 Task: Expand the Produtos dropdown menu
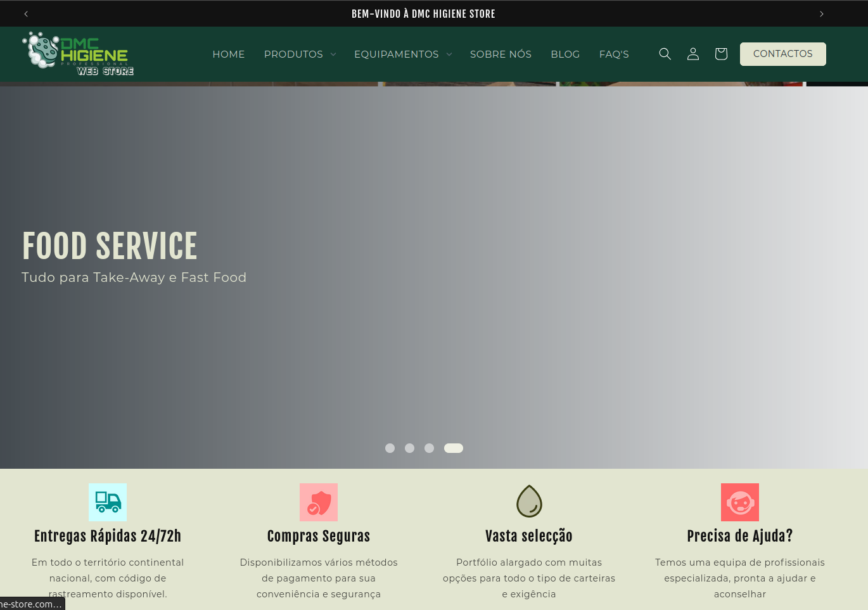300,54
